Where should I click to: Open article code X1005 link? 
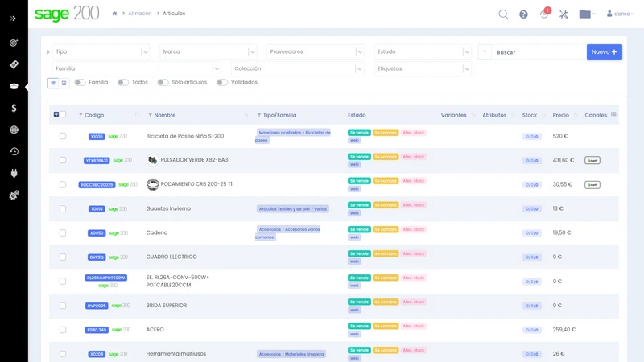(97, 136)
